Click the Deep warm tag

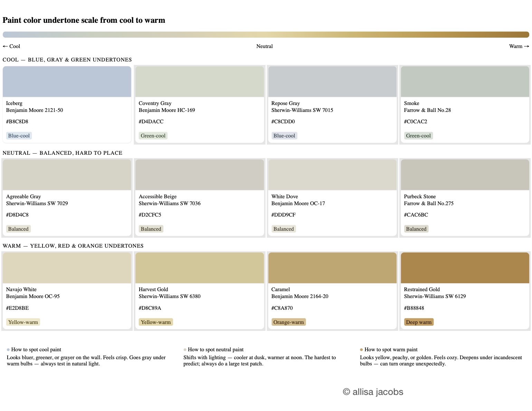click(x=419, y=322)
